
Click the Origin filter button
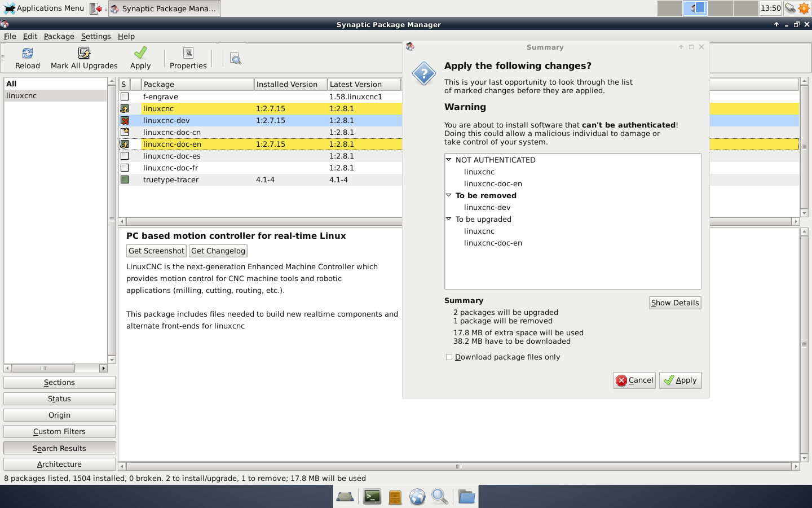[60, 415]
